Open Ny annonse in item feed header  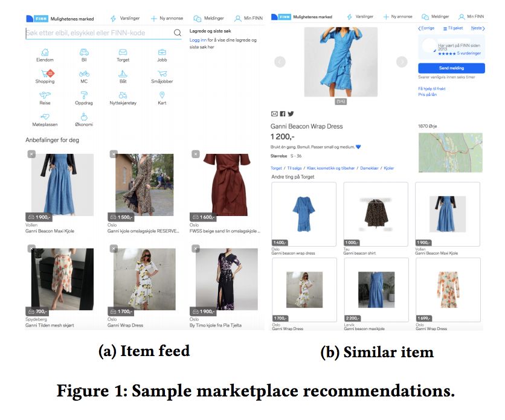tap(167, 18)
